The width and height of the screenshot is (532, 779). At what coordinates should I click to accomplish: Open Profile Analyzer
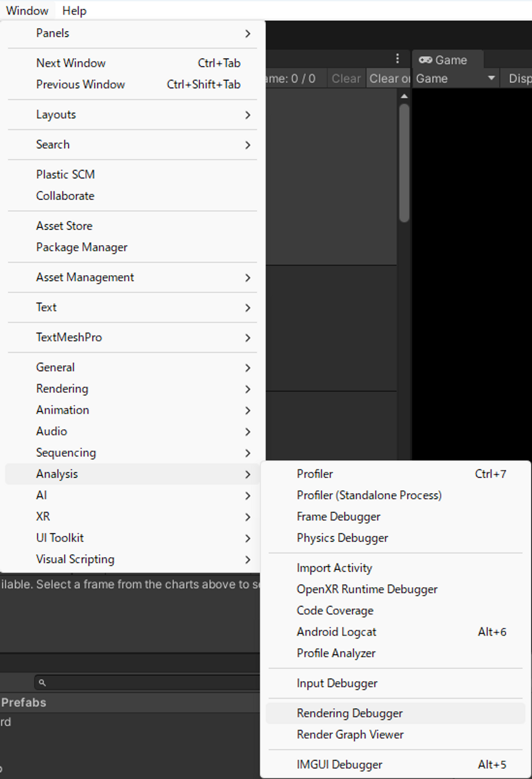tap(396, 653)
